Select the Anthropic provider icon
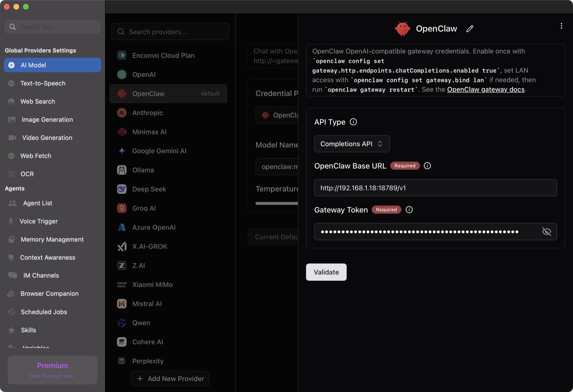The width and height of the screenshot is (573, 392). click(122, 113)
